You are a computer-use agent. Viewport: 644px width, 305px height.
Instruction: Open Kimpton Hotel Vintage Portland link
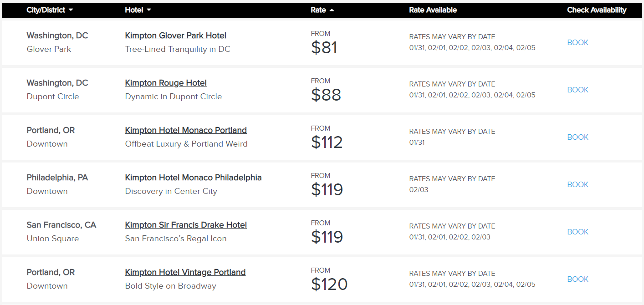[185, 272]
